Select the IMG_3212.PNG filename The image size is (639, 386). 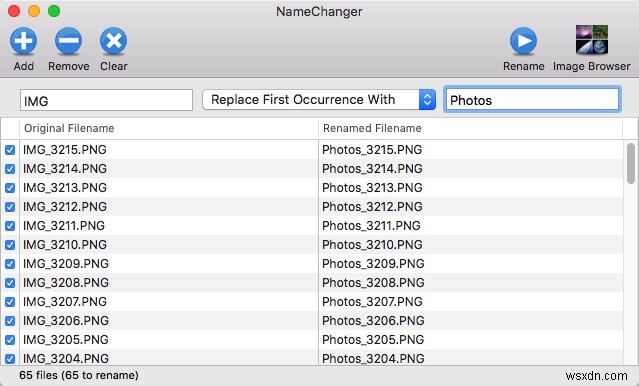65,207
